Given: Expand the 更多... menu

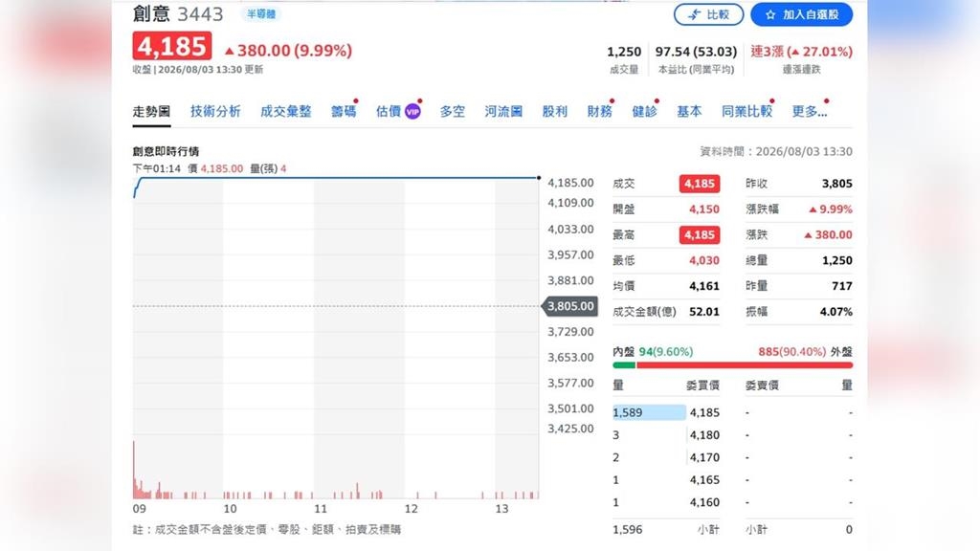Looking at the screenshot, I should coord(810,111).
